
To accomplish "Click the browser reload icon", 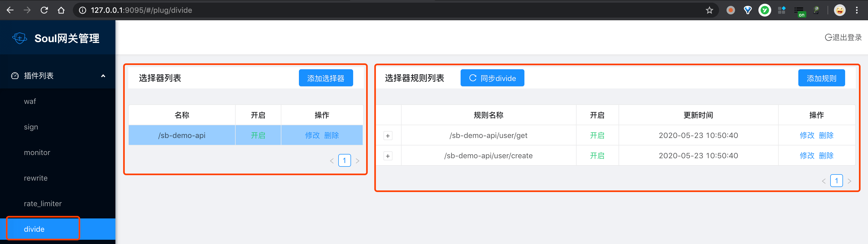I will coord(44,10).
